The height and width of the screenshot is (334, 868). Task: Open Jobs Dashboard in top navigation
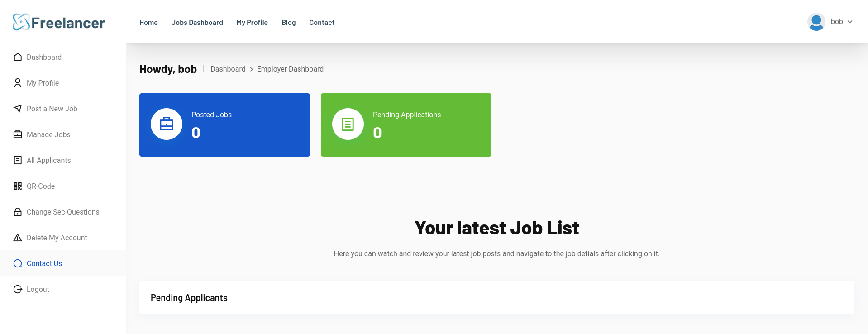tap(197, 22)
